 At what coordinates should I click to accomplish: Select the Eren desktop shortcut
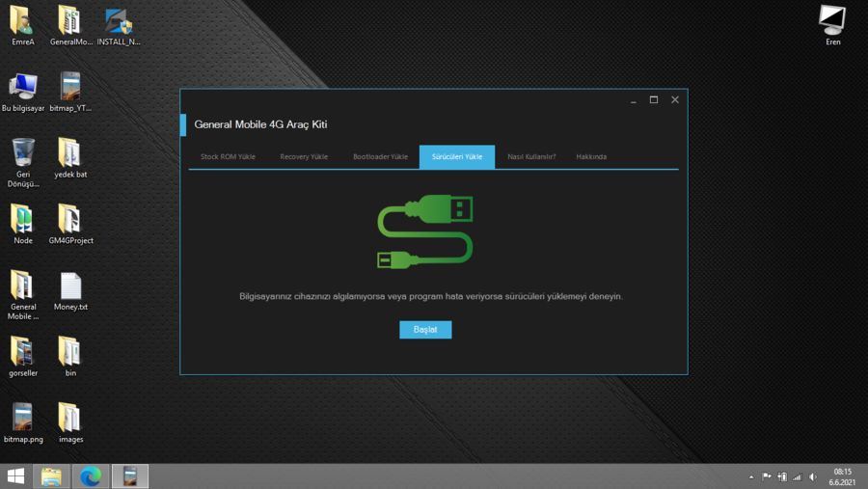(x=832, y=25)
